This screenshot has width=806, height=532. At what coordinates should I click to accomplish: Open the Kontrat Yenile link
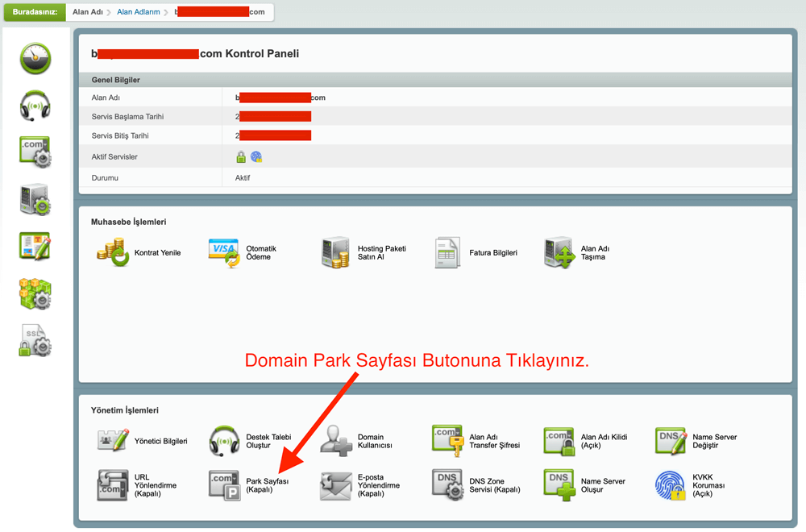157,253
